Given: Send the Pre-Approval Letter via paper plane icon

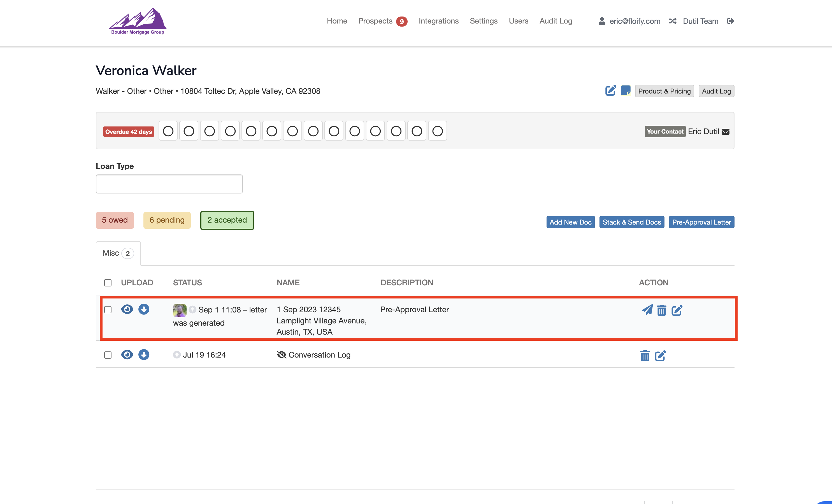Looking at the screenshot, I should click(x=647, y=310).
